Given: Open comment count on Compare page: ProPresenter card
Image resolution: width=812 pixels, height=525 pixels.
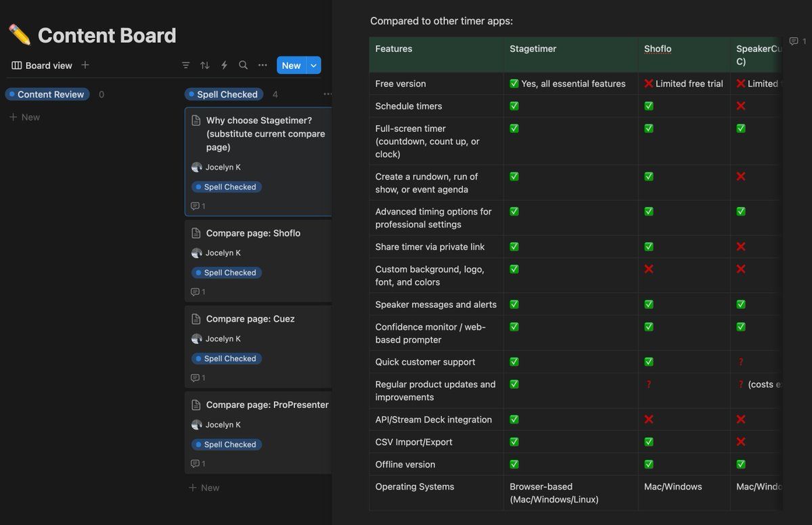Looking at the screenshot, I should coord(198,463).
